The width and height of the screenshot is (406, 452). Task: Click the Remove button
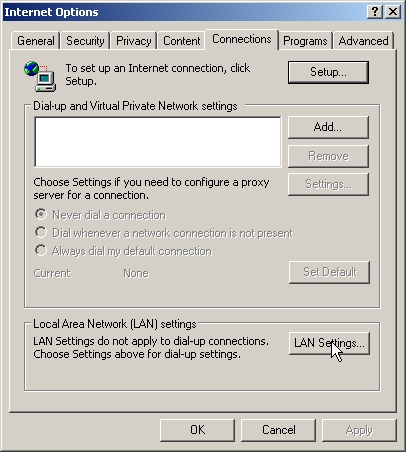(328, 156)
